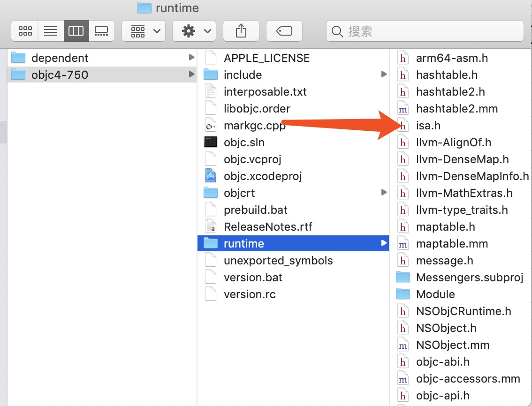This screenshot has width=532, height=406.
Task: Select the NSObject.mm file icon
Action: coord(403,345)
